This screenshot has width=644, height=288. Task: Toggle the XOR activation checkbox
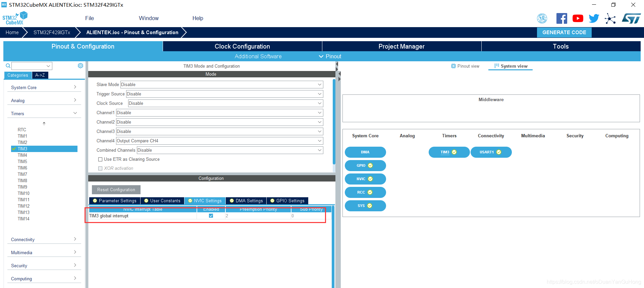pyautogui.click(x=100, y=168)
